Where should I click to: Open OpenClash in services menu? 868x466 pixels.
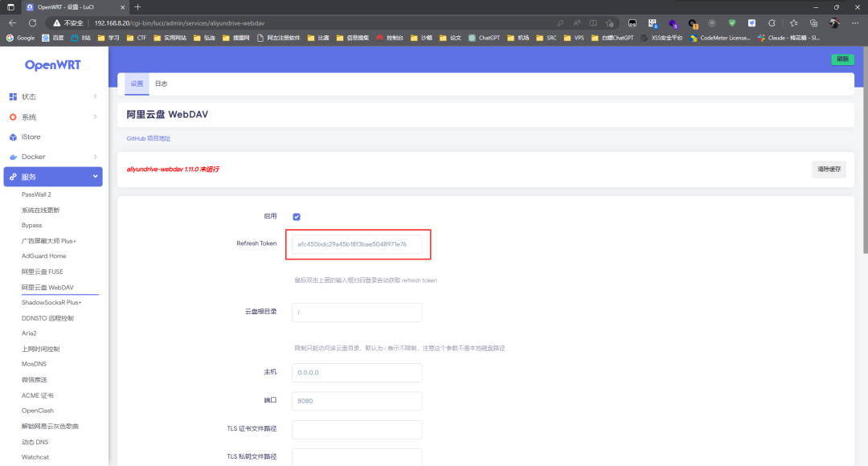click(x=38, y=411)
